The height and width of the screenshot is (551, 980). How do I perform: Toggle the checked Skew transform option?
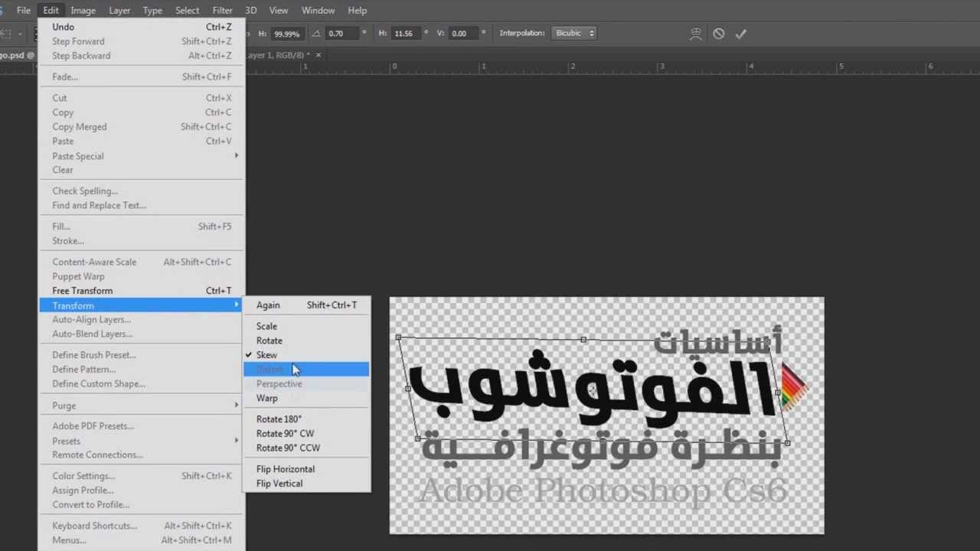click(x=306, y=355)
